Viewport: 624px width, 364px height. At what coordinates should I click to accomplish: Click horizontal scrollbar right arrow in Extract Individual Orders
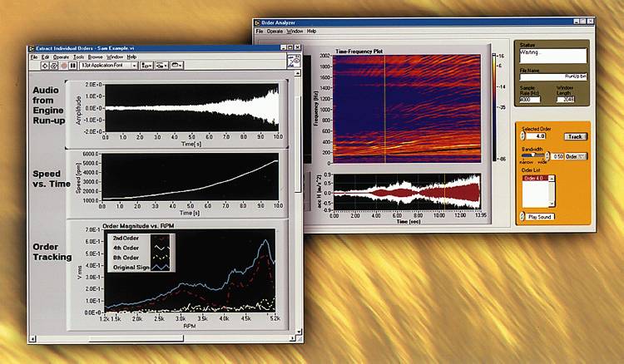293,338
